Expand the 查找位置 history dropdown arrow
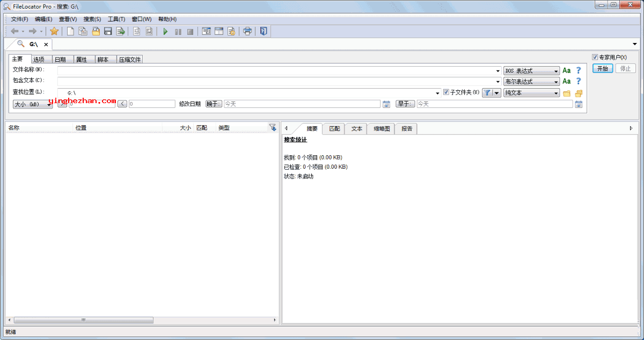 click(437, 93)
